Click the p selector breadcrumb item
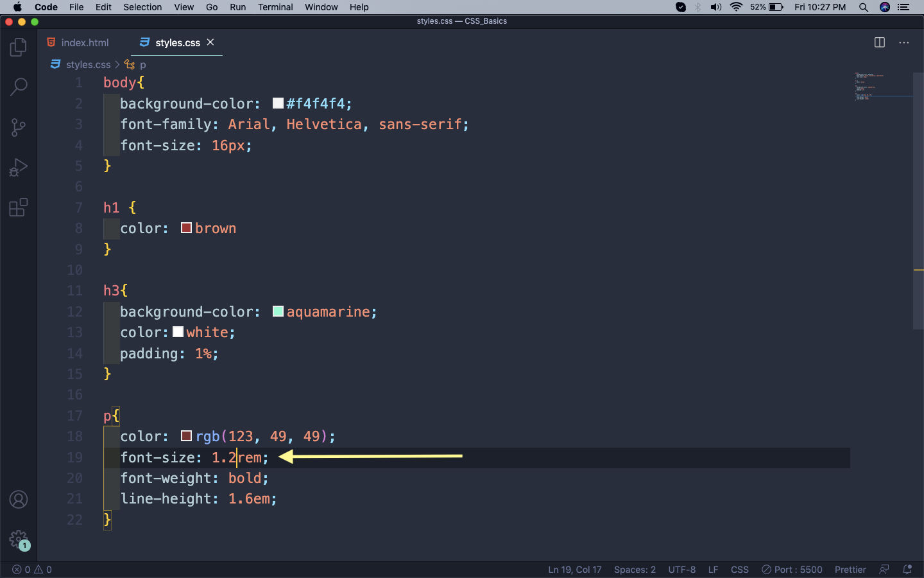The height and width of the screenshot is (578, 924). coord(135,64)
